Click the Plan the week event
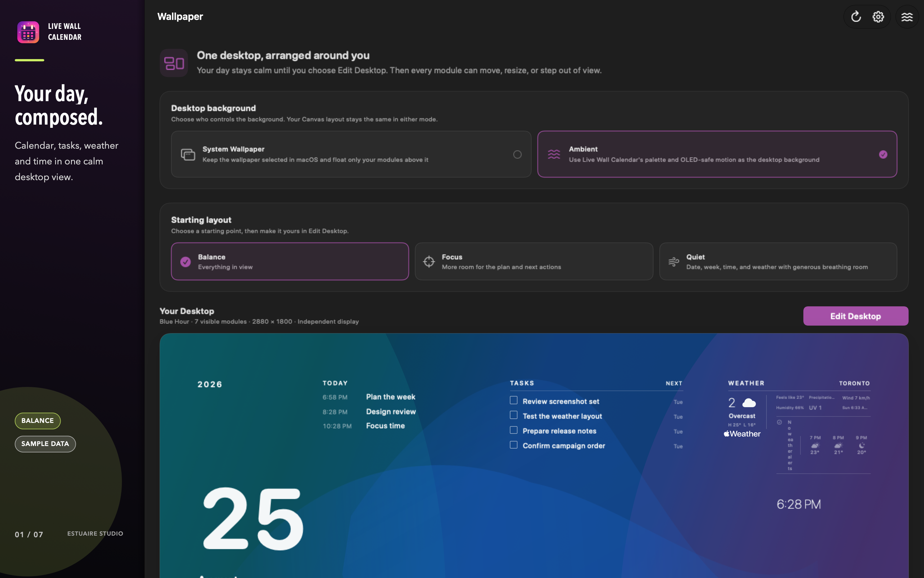 (x=390, y=397)
